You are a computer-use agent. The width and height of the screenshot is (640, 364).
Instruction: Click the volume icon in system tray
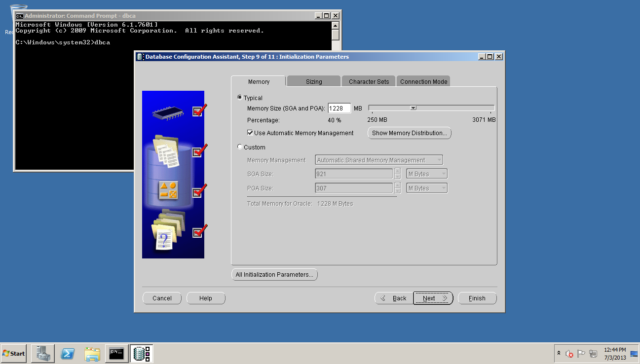(569, 354)
